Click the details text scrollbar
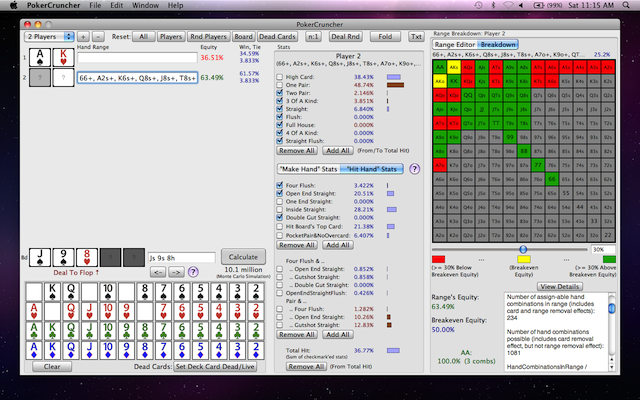 tap(611, 331)
